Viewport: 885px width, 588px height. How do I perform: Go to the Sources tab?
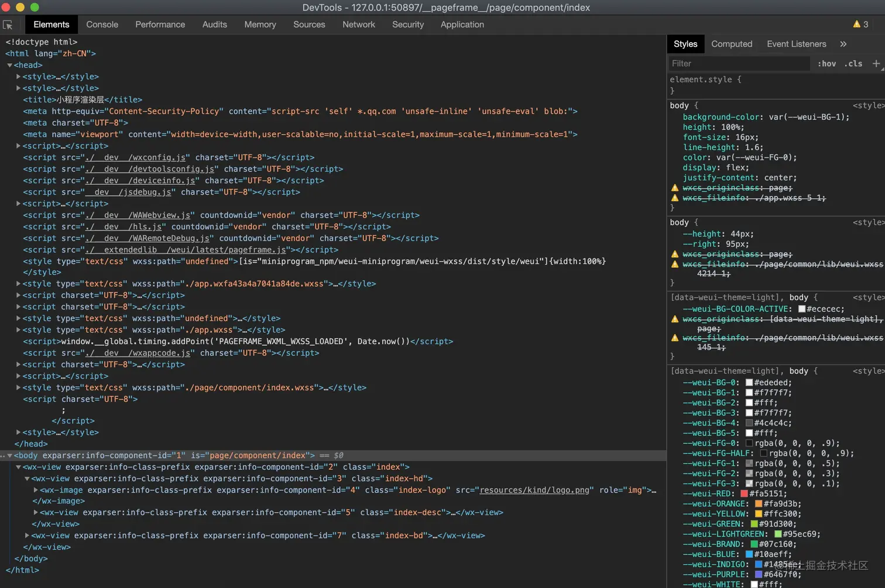309,25
